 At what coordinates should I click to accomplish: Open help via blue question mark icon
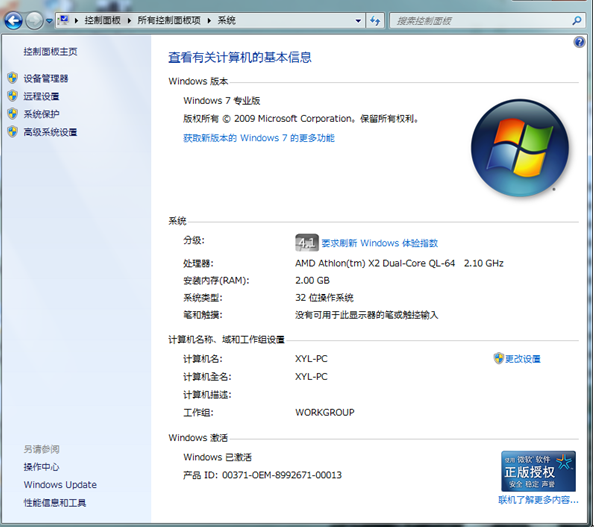click(x=579, y=42)
